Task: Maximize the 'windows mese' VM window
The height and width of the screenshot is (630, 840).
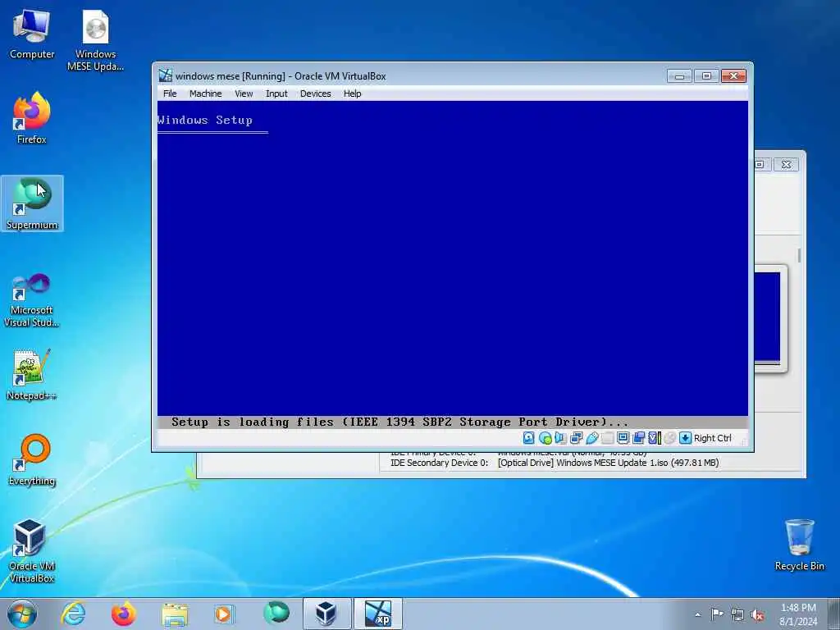Action: click(706, 76)
